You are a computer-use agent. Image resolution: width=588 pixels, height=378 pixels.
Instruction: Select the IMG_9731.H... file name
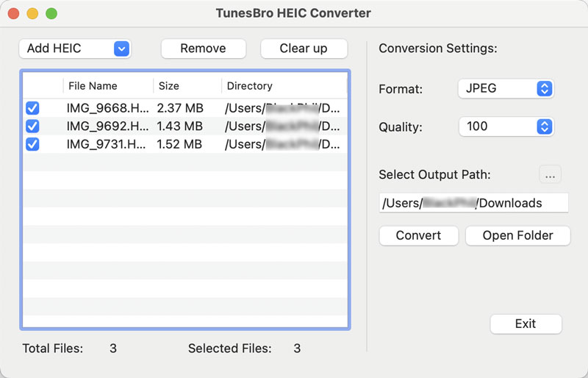point(106,144)
